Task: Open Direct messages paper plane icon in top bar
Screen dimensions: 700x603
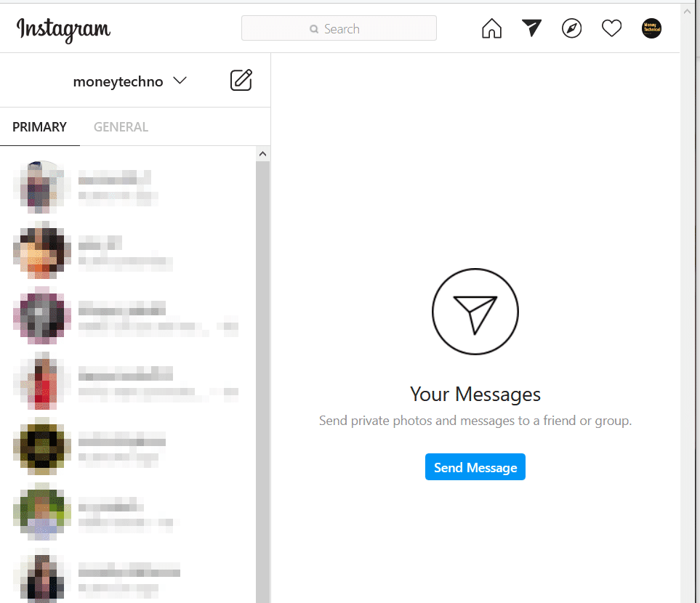Action: click(x=531, y=28)
